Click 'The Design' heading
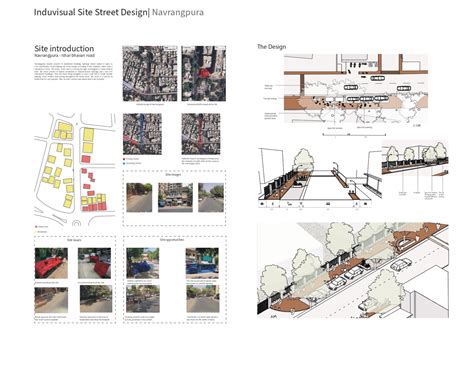The image size is (474, 366). tap(271, 47)
